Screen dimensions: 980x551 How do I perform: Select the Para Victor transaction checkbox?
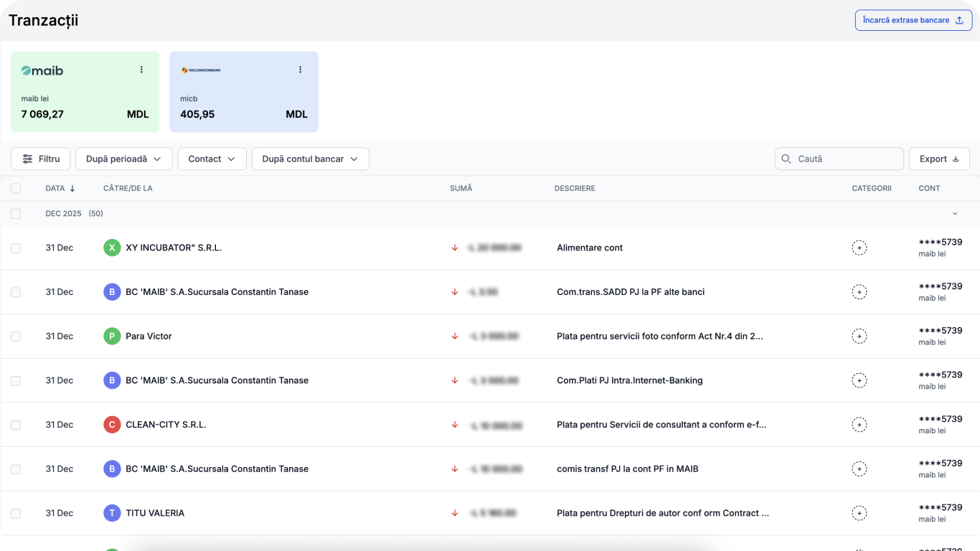coord(16,336)
